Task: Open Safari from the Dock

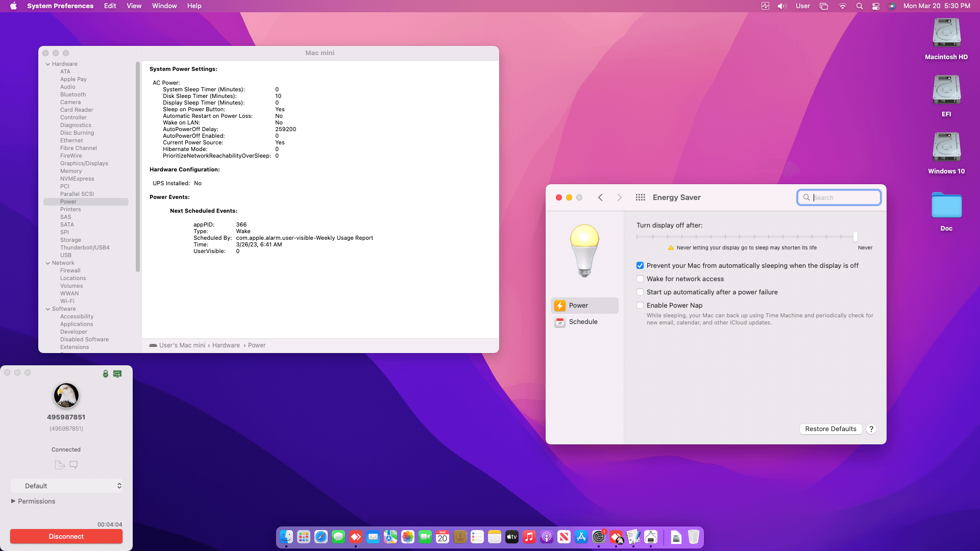Action: click(x=321, y=537)
